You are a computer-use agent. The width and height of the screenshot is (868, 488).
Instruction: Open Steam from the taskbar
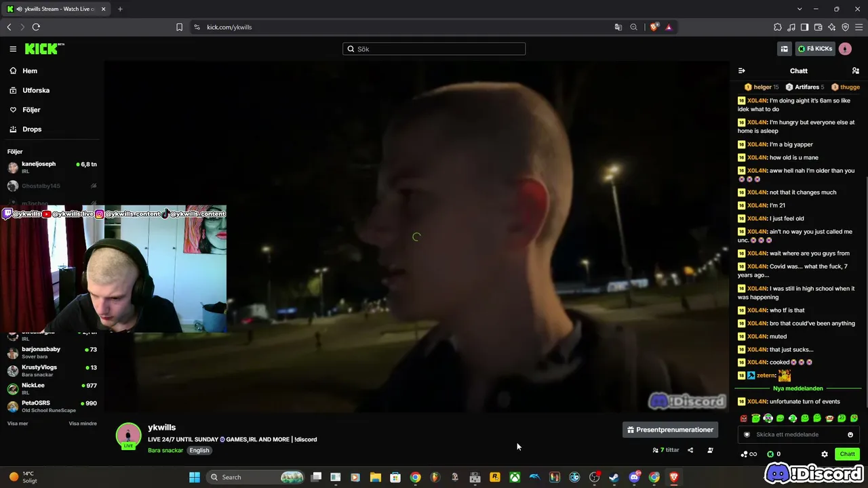[614, 477]
